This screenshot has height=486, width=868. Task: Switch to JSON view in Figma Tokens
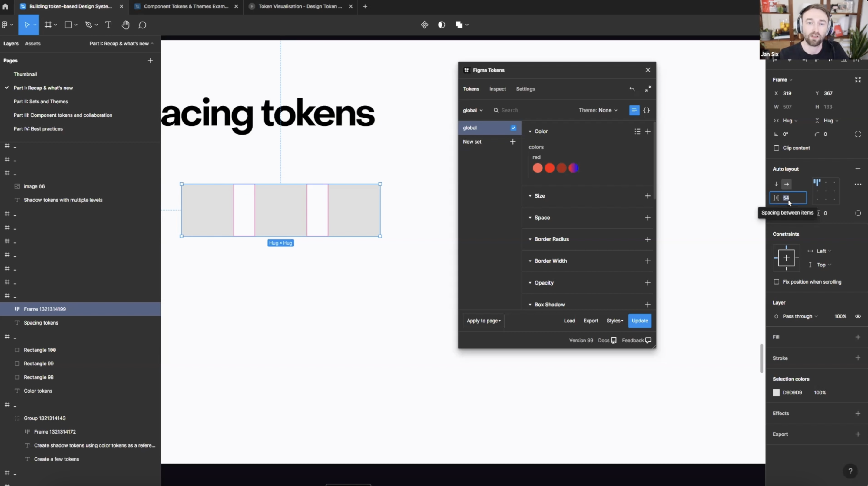pyautogui.click(x=646, y=110)
